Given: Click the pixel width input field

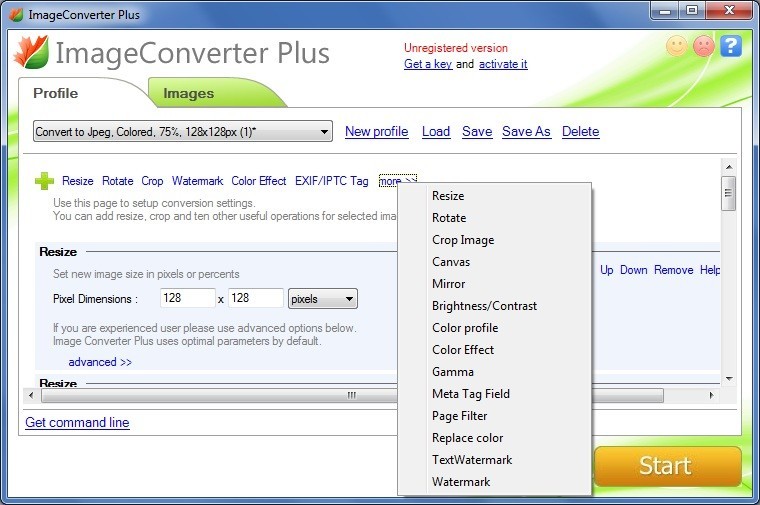Looking at the screenshot, I should 188,298.
